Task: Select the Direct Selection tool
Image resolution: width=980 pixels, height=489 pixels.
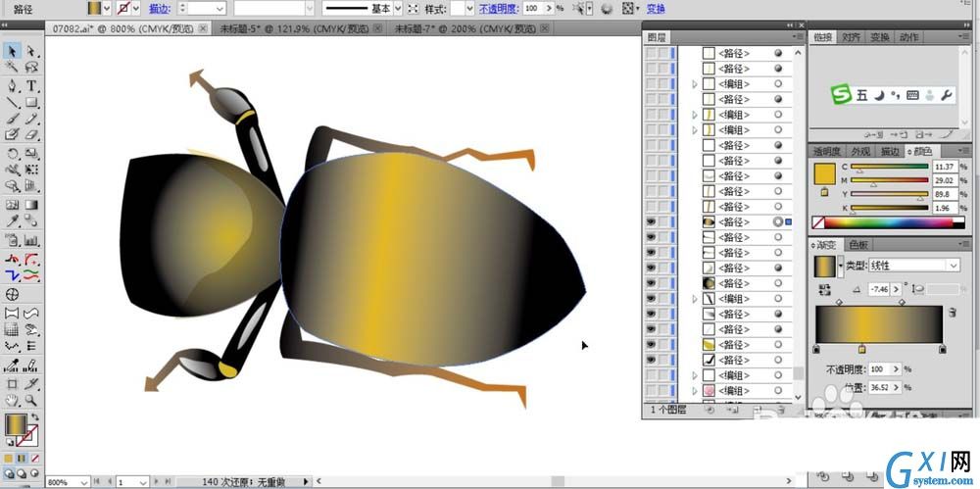Action: (x=31, y=52)
